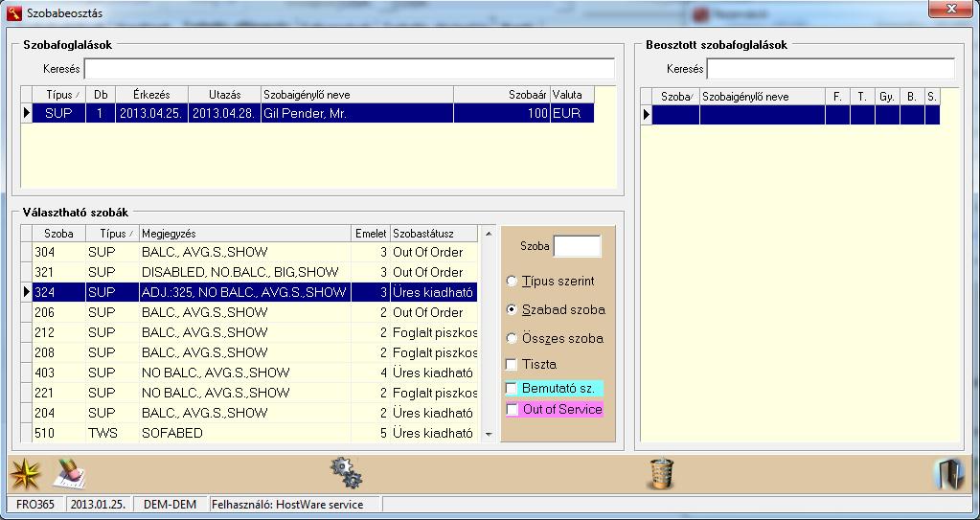The image size is (980, 520).
Task: Click the Db column header
Action: (x=101, y=95)
